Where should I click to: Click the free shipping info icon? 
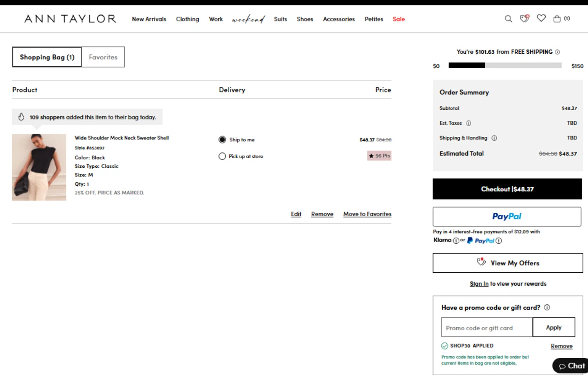pos(557,52)
